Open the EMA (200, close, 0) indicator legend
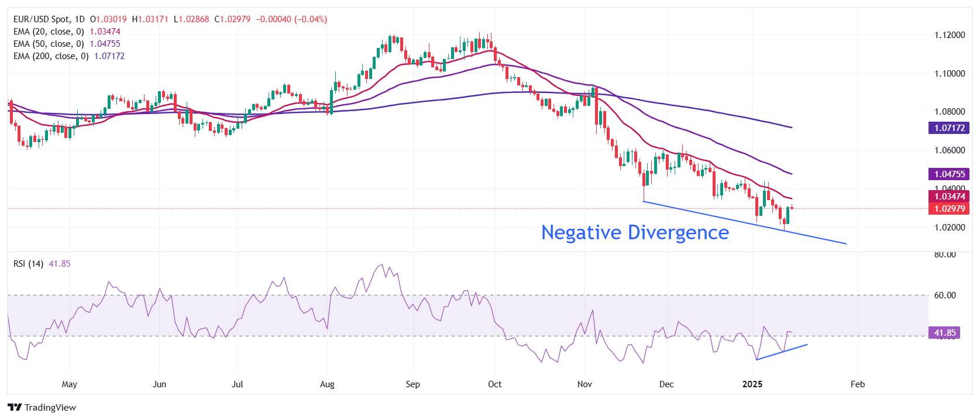 (x=51, y=56)
